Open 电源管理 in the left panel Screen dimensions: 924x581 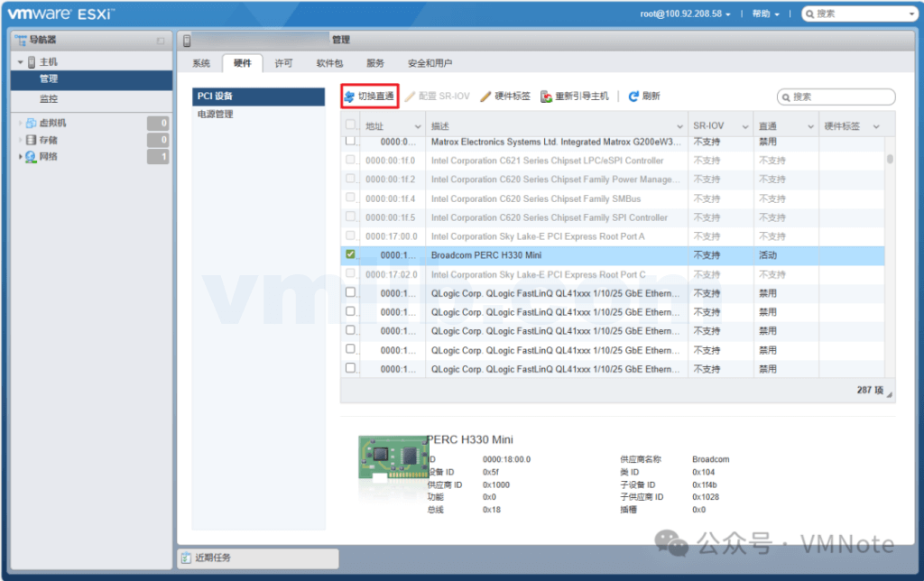(217, 114)
